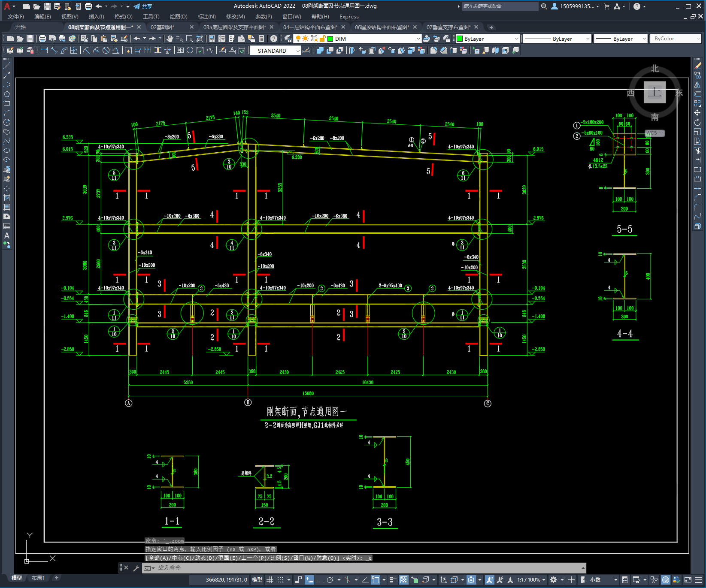The width and height of the screenshot is (706, 588).
Task: Select the Hatch tool in draw toolbar
Action: click(x=7, y=198)
